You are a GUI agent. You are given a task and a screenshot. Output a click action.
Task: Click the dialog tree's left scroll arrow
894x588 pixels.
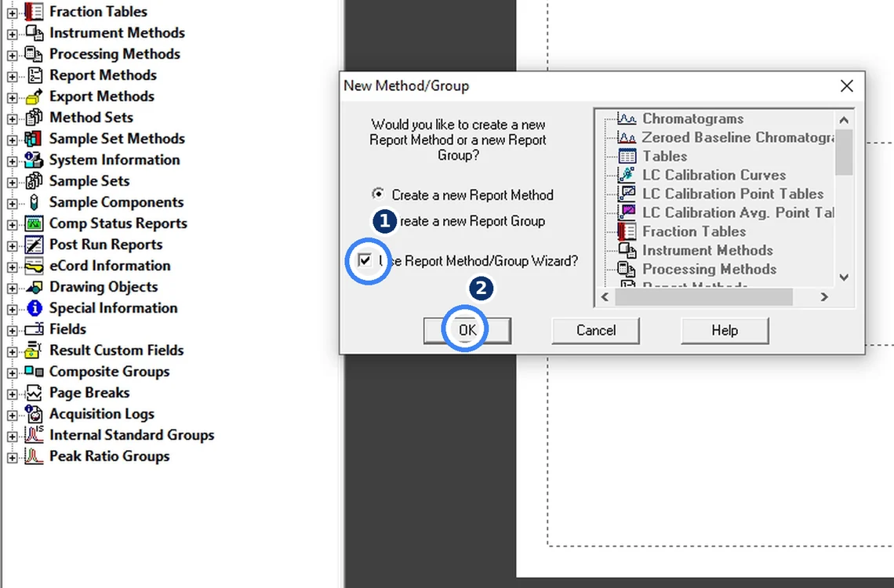click(x=605, y=297)
